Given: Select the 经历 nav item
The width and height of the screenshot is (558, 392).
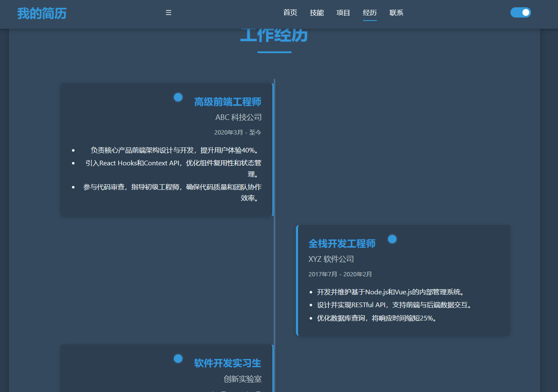Looking at the screenshot, I should click(370, 13).
